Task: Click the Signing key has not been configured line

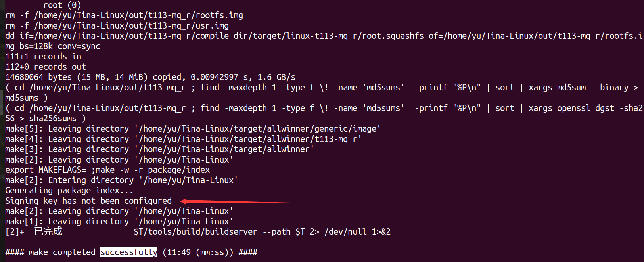Action: point(88,201)
